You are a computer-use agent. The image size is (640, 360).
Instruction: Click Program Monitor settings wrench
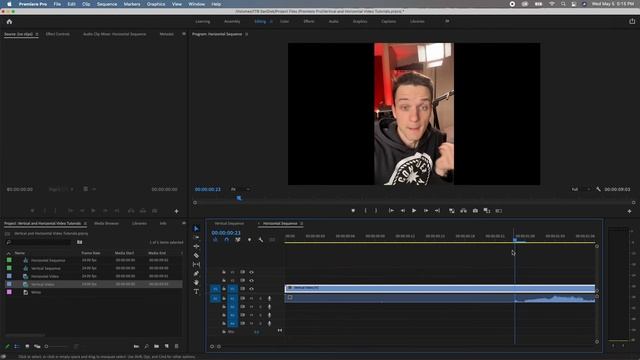(x=598, y=189)
